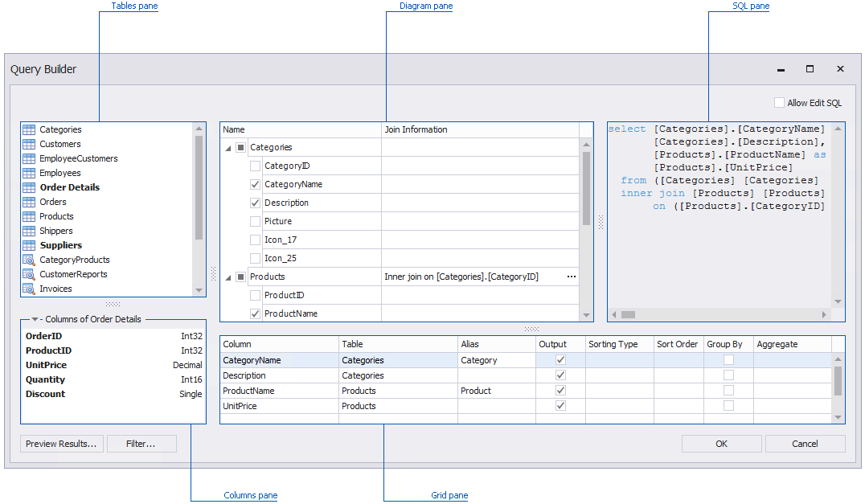Click the SQL pane scroll-right arrow

coord(824,315)
